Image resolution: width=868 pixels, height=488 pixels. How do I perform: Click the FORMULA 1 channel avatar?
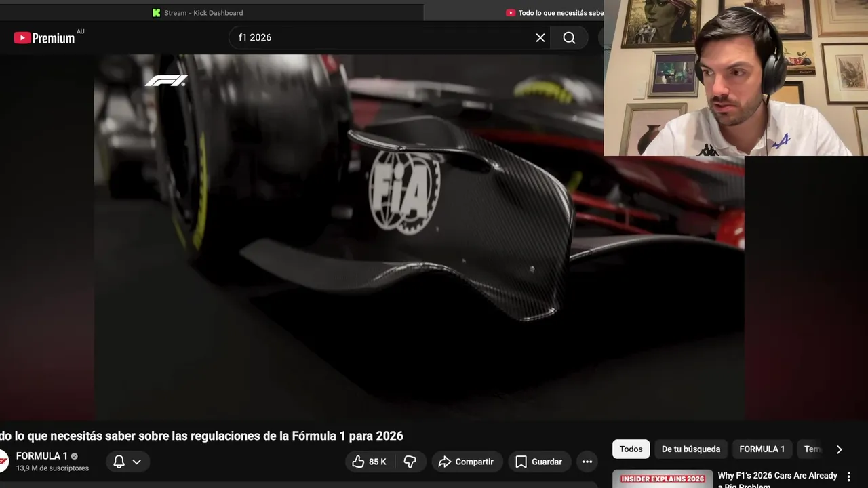point(3,461)
